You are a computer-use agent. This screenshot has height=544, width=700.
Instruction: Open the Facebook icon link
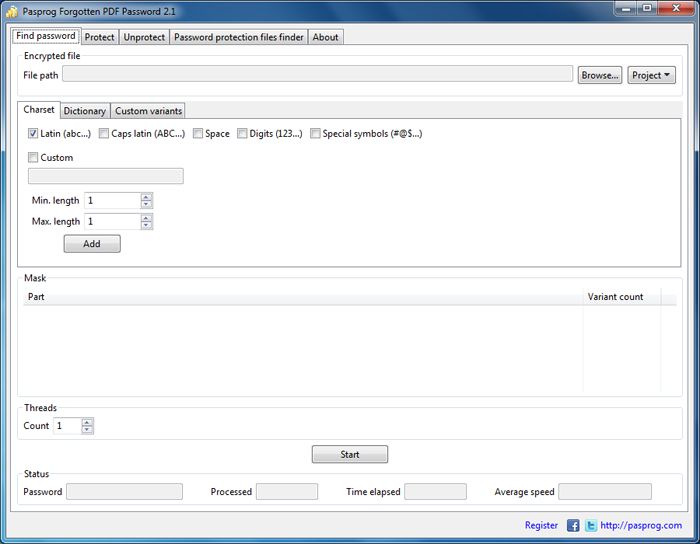coord(573,525)
